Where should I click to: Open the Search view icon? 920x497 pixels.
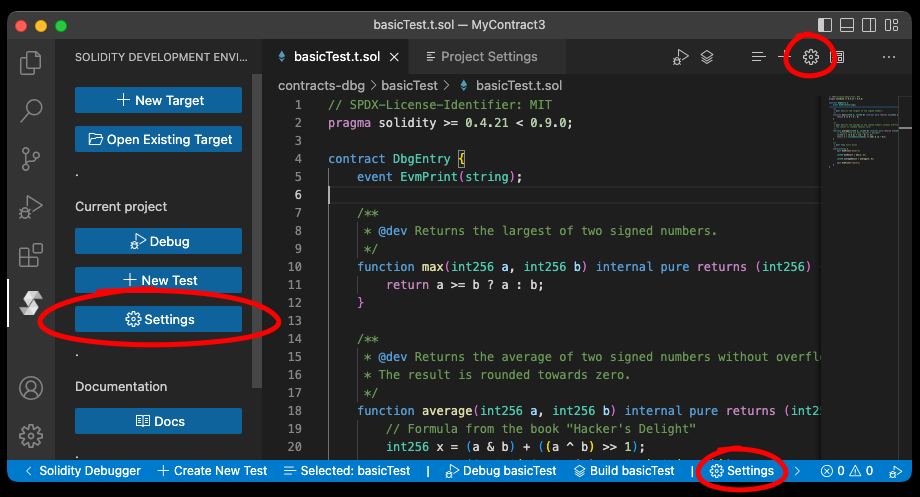pos(31,109)
